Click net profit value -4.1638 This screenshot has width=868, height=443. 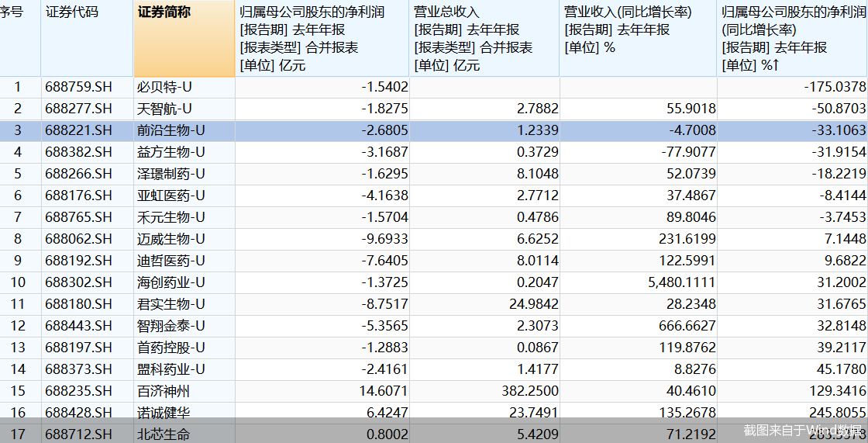(384, 196)
